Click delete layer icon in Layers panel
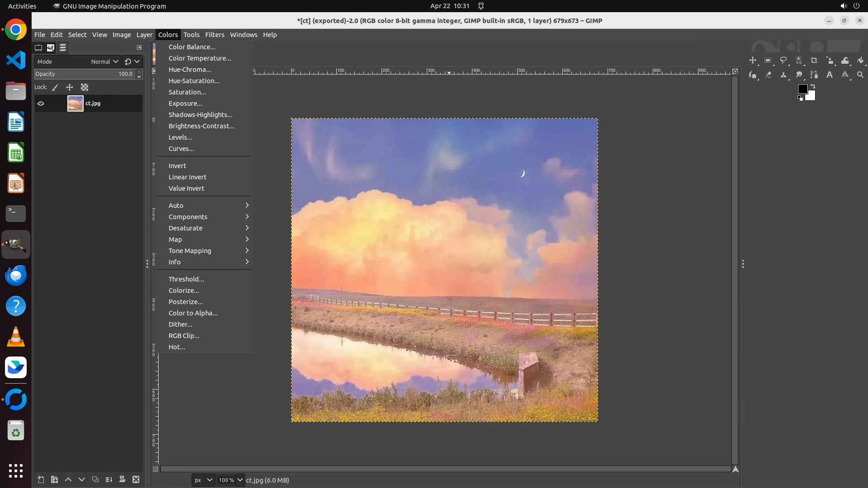The image size is (868, 488). coord(136,479)
